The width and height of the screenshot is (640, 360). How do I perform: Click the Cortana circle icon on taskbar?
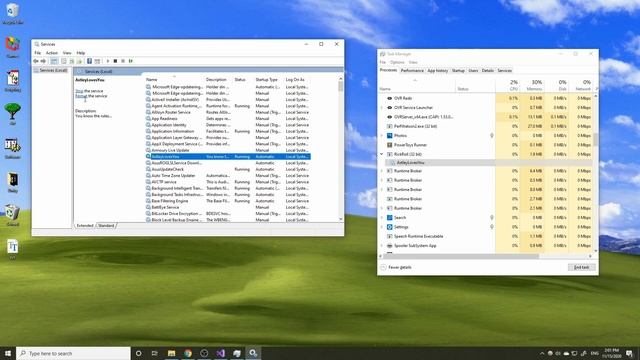point(138,353)
